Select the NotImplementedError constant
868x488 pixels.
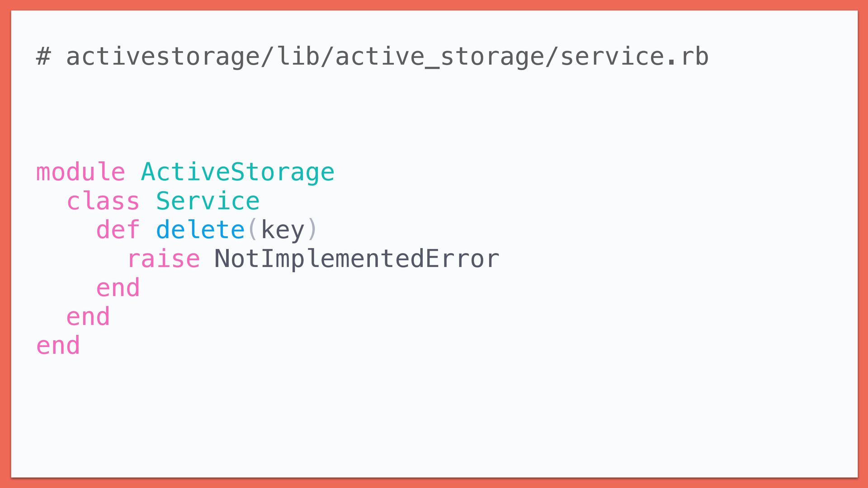[x=357, y=259]
